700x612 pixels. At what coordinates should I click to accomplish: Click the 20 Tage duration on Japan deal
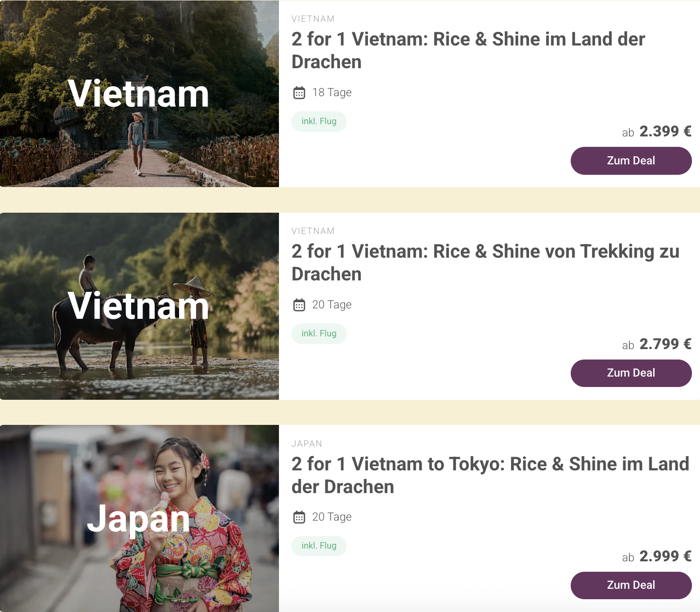tap(332, 517)
